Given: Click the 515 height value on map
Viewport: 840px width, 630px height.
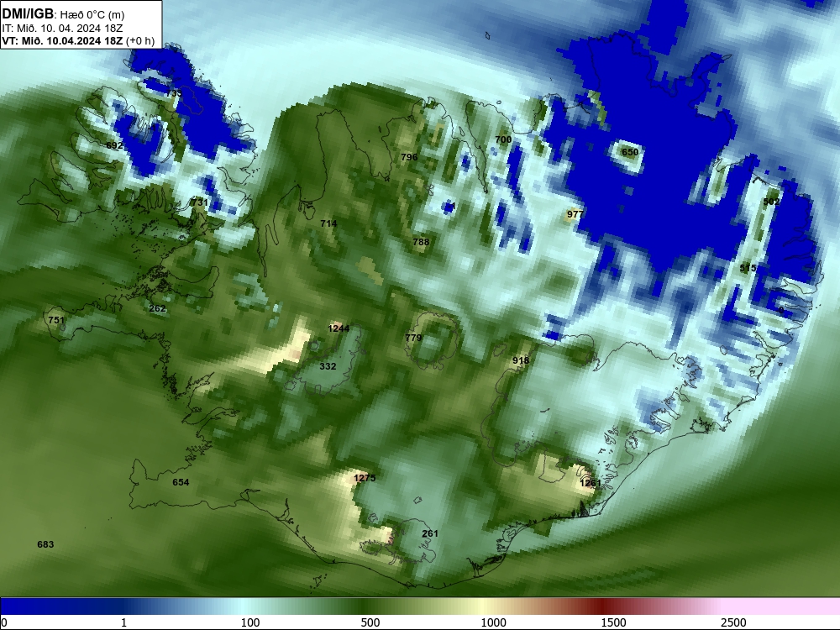Looking at the screenshot, I should tap(748, 268).
